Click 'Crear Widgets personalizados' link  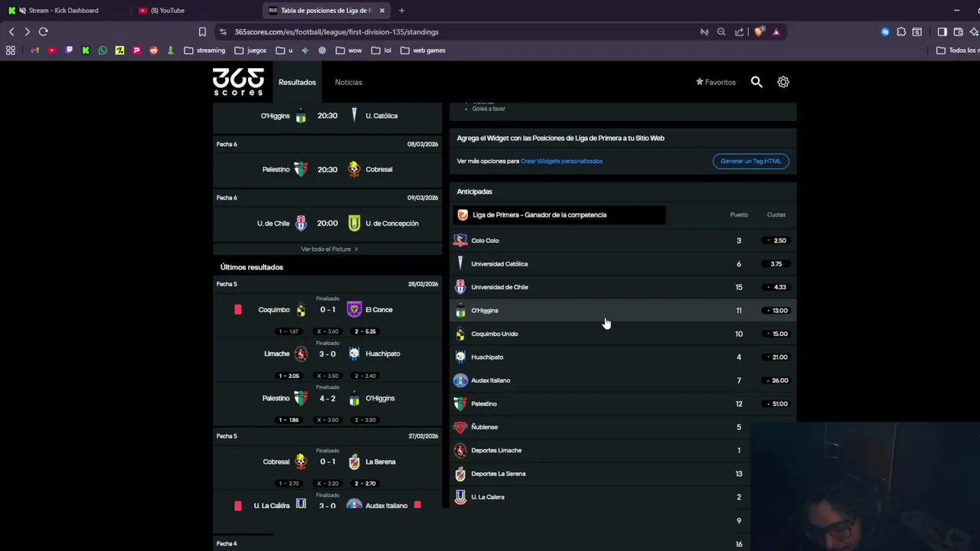coord(561,161)
